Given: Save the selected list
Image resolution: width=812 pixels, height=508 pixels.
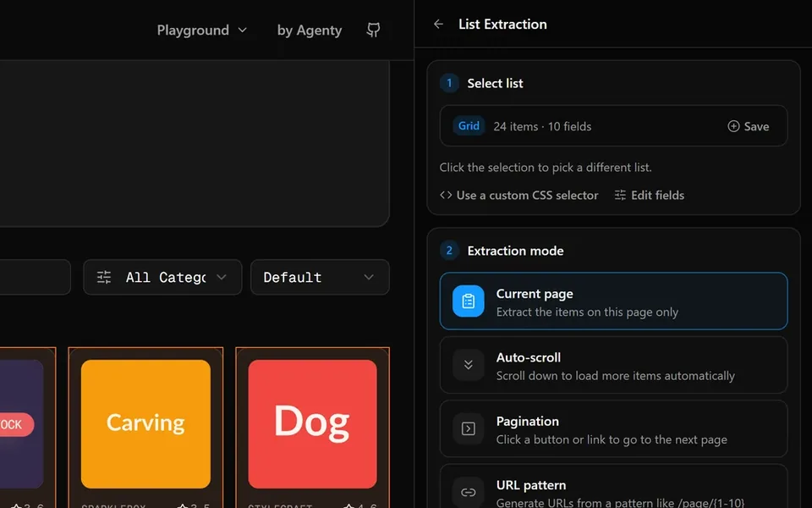Looking at the screenshot, I should click(x=749, y=126).
